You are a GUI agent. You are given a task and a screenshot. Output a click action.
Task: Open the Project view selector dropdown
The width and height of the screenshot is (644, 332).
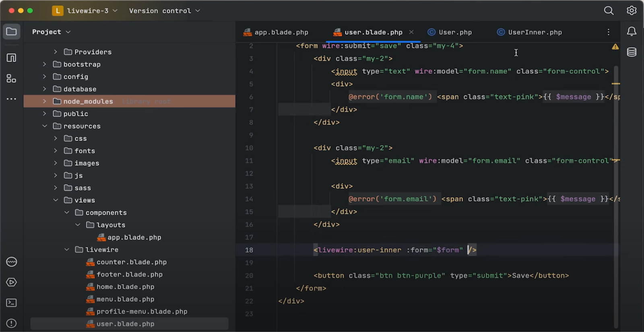pyautogui.click(x=51, y=32)
